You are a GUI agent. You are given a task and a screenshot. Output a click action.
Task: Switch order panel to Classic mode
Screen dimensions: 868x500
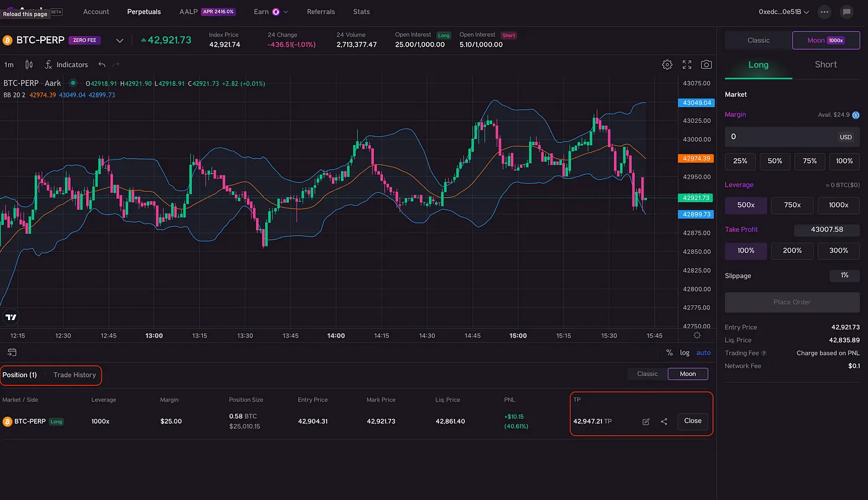click(758, 40)
